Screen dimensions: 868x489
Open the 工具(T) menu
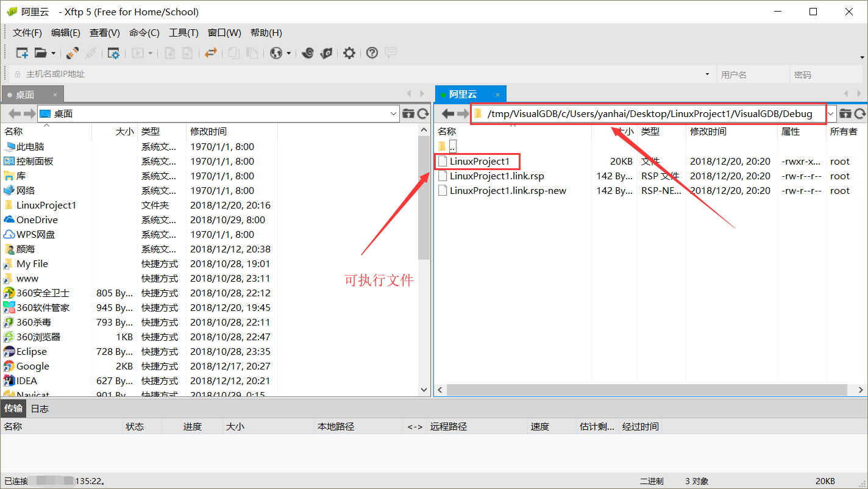tap(183, 32)
